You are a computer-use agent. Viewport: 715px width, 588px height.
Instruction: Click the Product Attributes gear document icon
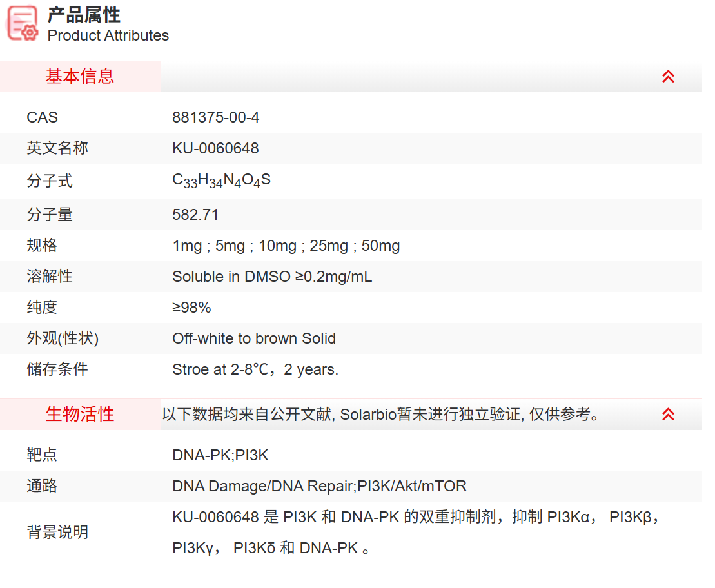(x=23, y=24)
